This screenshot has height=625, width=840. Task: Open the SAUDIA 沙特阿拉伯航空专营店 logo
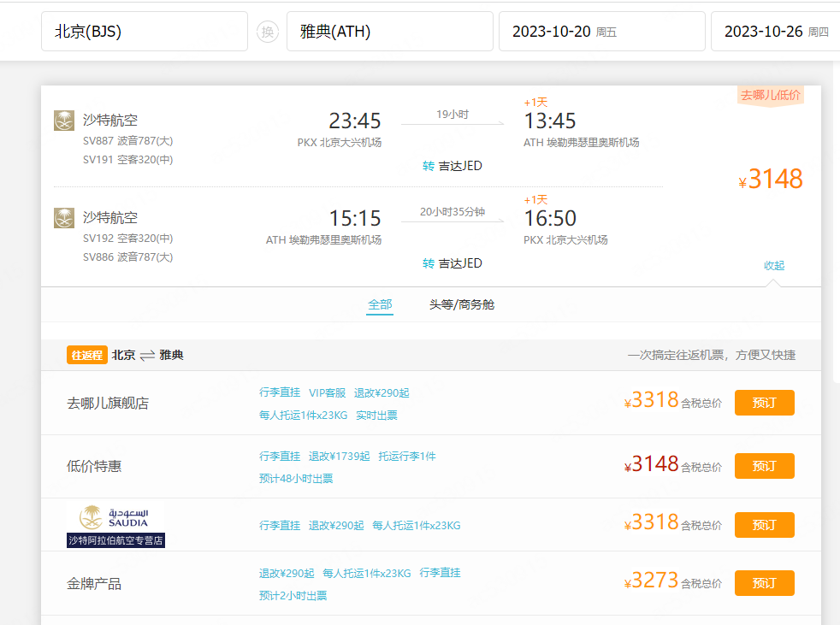pos(115,525)
